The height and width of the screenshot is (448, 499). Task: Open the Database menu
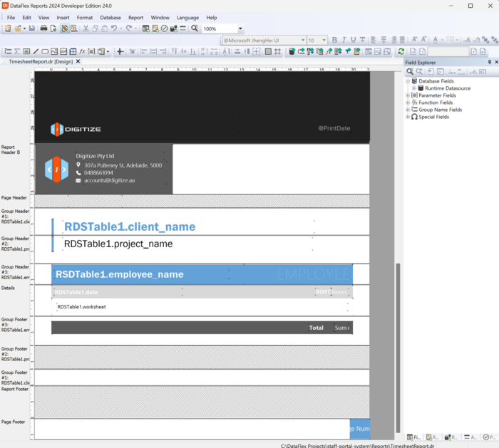tap(110, 17)
